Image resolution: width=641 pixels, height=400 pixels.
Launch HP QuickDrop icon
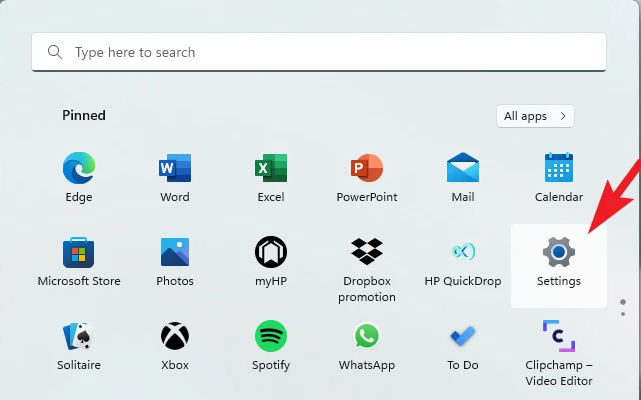click(463, 252)
